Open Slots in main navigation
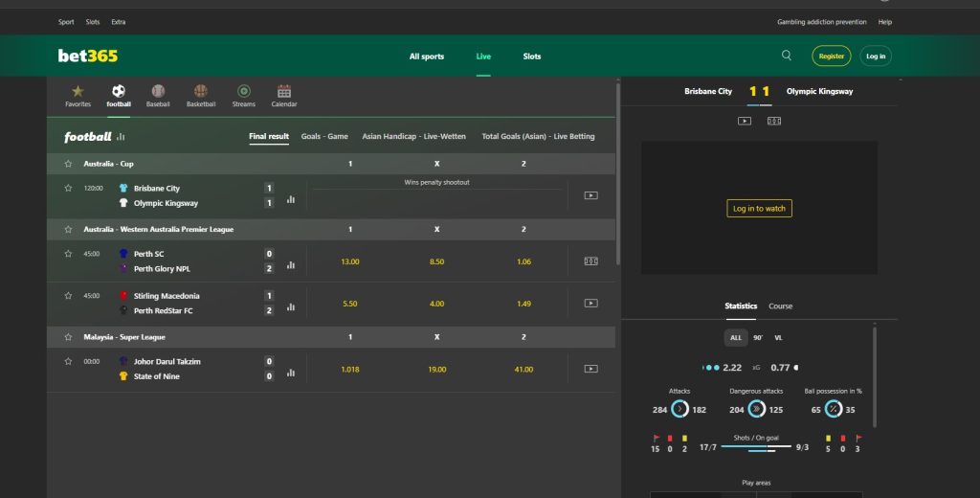Screen dimensions: 980x498 coord(532,57)
